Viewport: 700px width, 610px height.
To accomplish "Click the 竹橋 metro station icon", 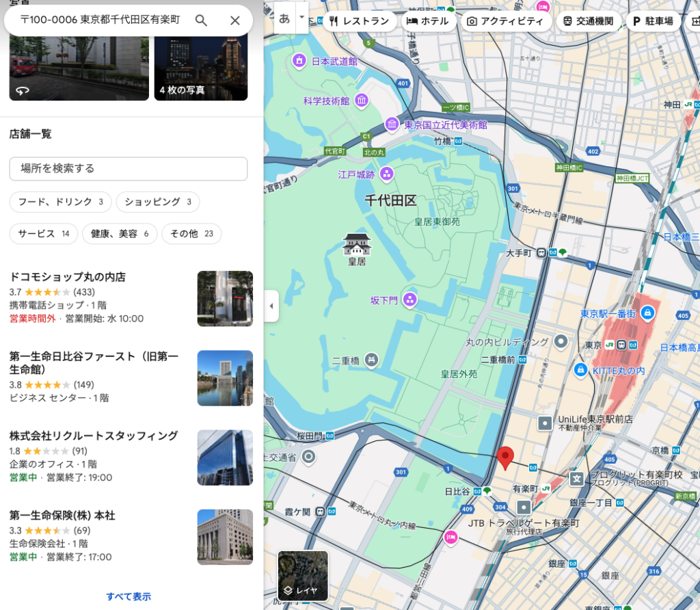I will coord(458,142).
